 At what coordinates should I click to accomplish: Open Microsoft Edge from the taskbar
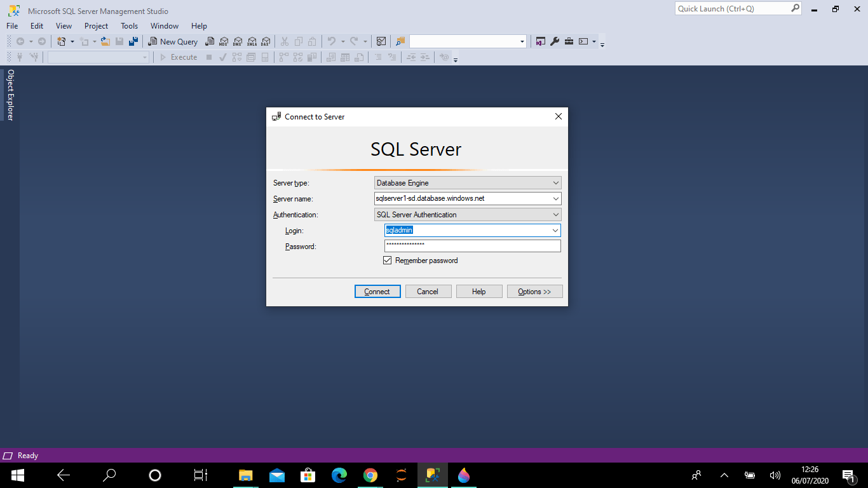coord(339,475)
